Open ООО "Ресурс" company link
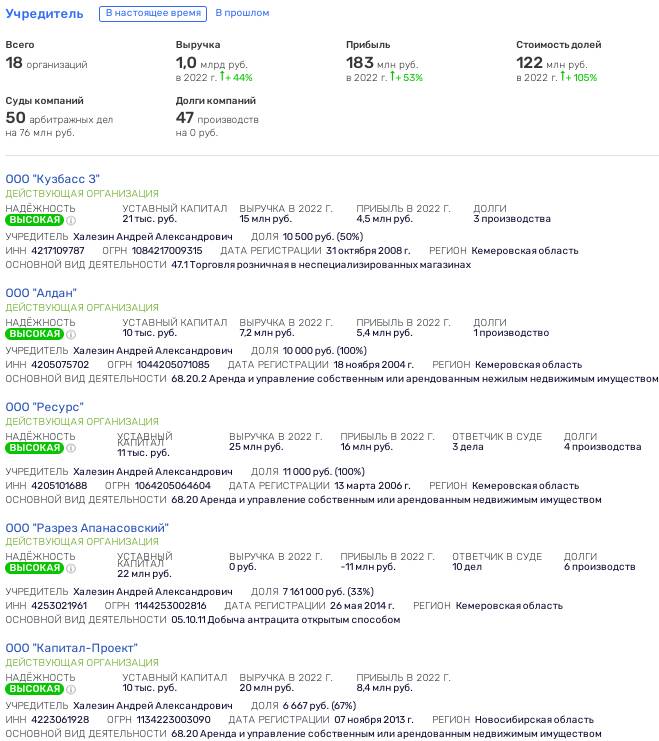This screenshot has width=659, height=741. point(44,407)
